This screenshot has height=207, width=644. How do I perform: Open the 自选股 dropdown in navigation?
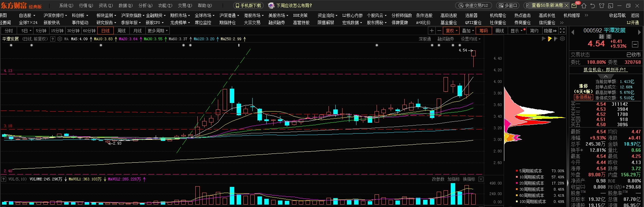pos(27,15)
